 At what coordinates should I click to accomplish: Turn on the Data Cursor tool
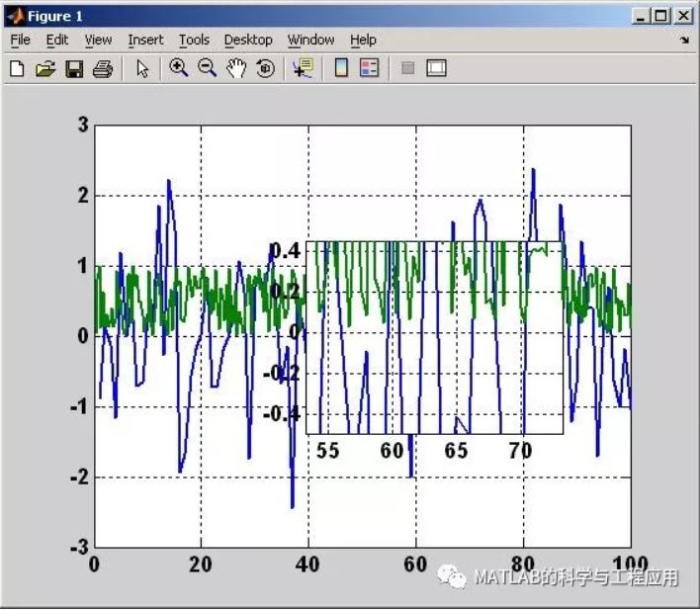304,68
